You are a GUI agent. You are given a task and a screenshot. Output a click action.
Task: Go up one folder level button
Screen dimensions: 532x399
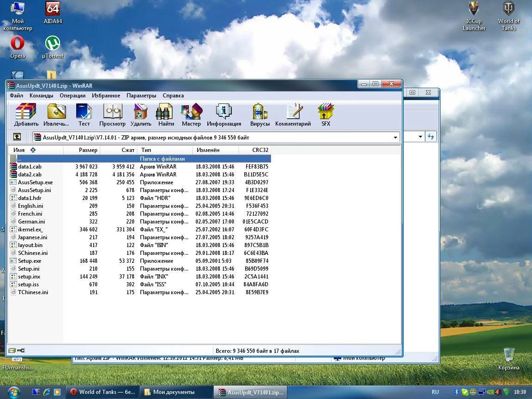coord(17,137)
